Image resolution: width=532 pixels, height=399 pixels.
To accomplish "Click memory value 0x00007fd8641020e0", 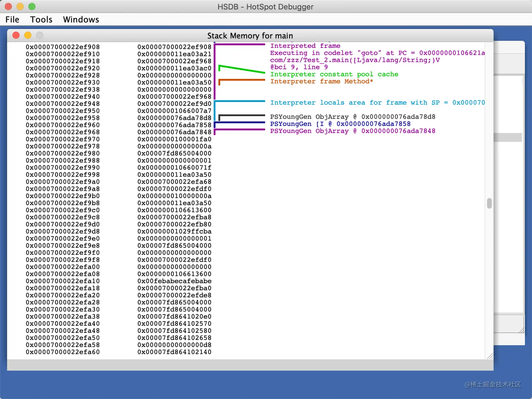I will point(175,317).
